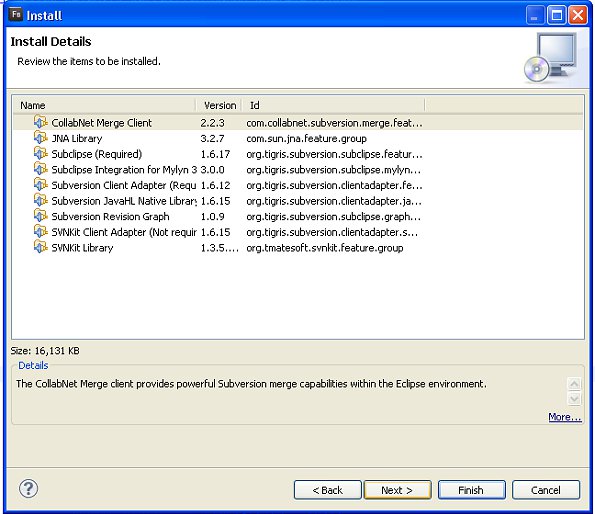Click the details scroll down arrow
Screen dimensions: 595x514
tap(574, 398)
